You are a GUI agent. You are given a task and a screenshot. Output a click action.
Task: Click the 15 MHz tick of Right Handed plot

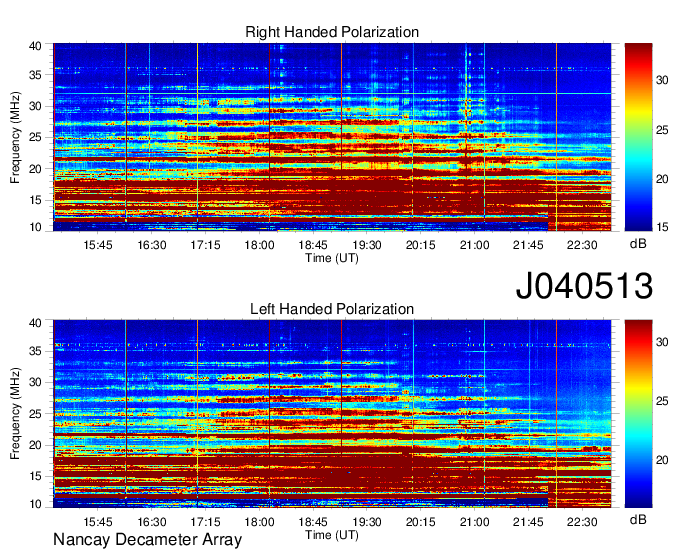click(35, 200)
